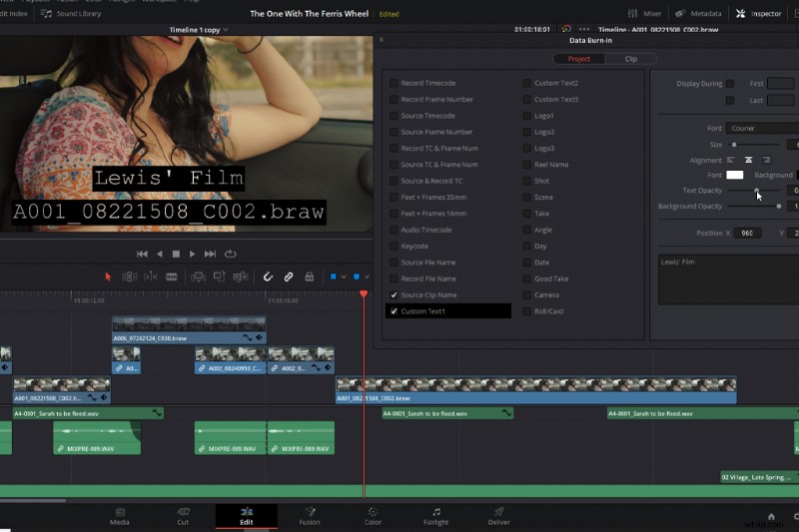This screenshot has width=799, height=532.
Task: Open the Color page
Action: tap(373, 516)
